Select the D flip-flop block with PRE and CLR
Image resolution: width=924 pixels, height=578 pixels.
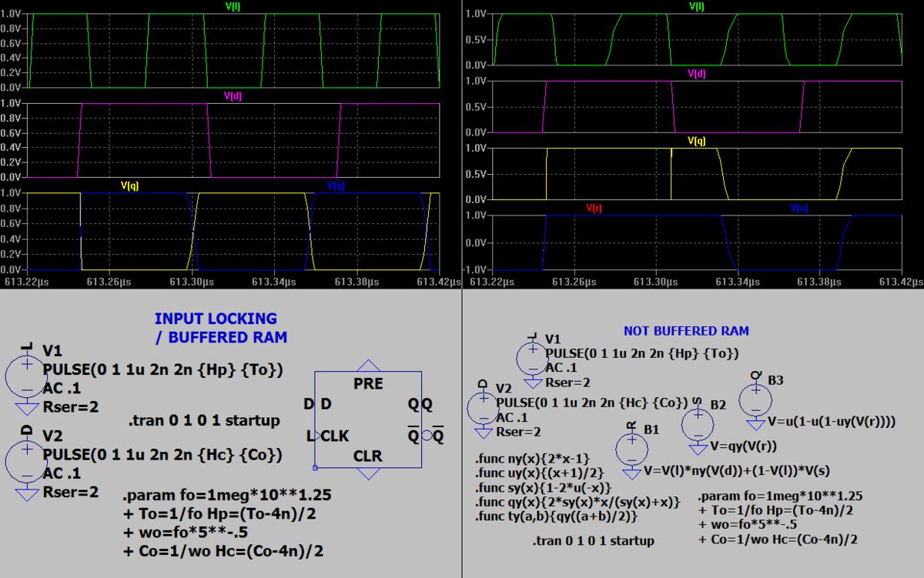368,419
